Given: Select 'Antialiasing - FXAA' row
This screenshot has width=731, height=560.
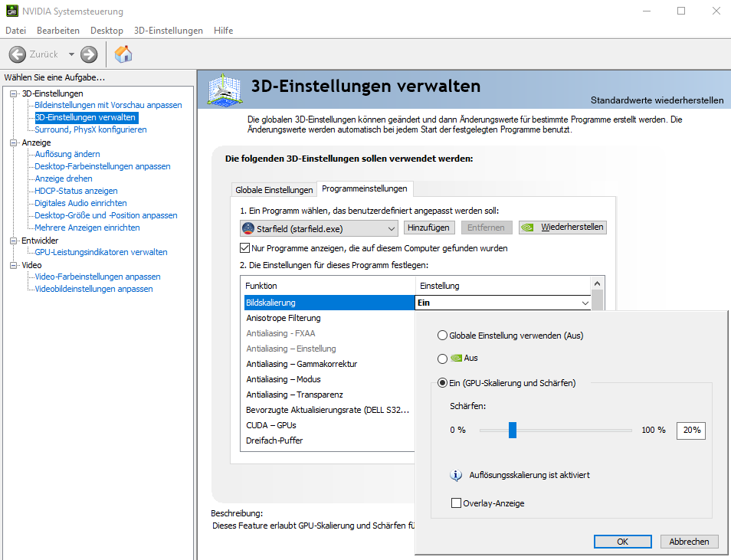Looking at the screenshot, I should [329, 333].
